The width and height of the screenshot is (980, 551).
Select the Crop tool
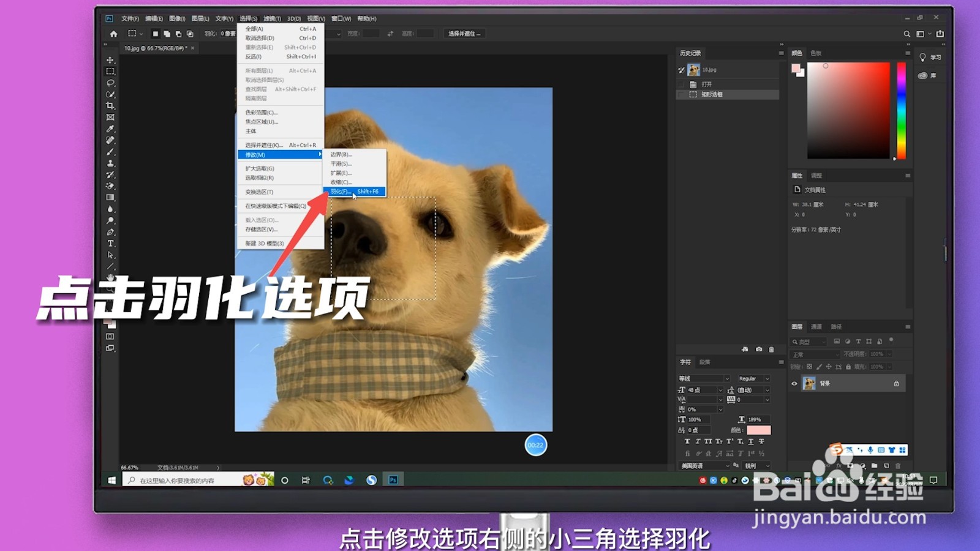pos(110,106)
